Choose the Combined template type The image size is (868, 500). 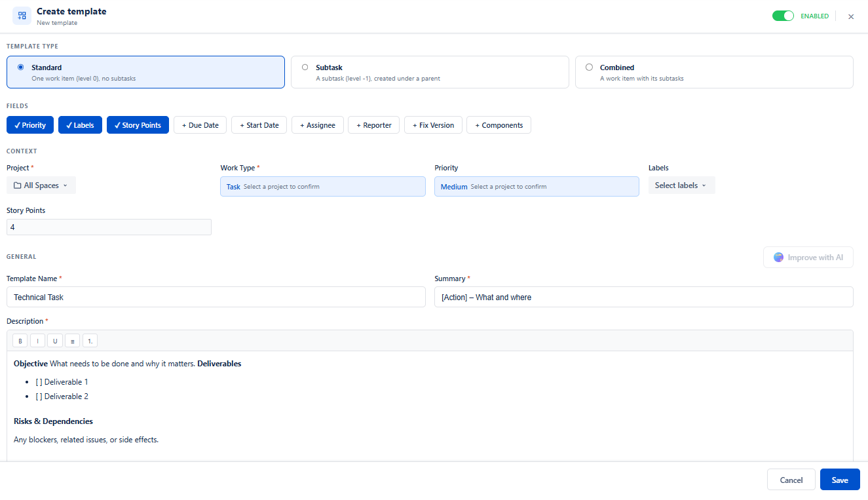pos(714,72)
